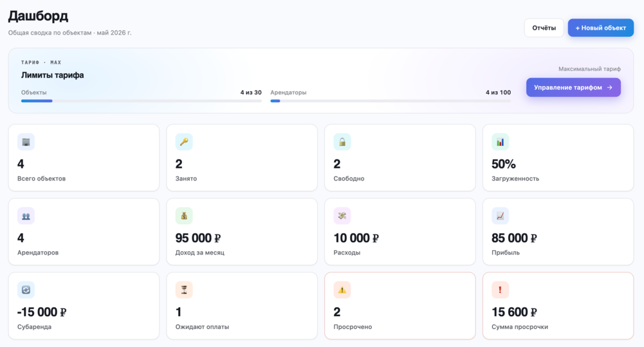
Task: Click the Доход за месяц label
Action: (200, 253)
